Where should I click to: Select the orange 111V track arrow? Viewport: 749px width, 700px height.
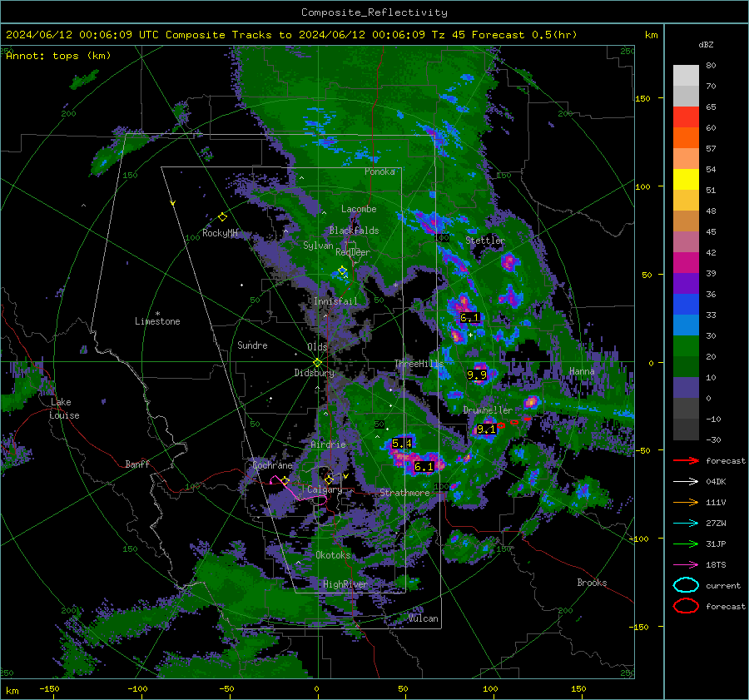(686, 502)
